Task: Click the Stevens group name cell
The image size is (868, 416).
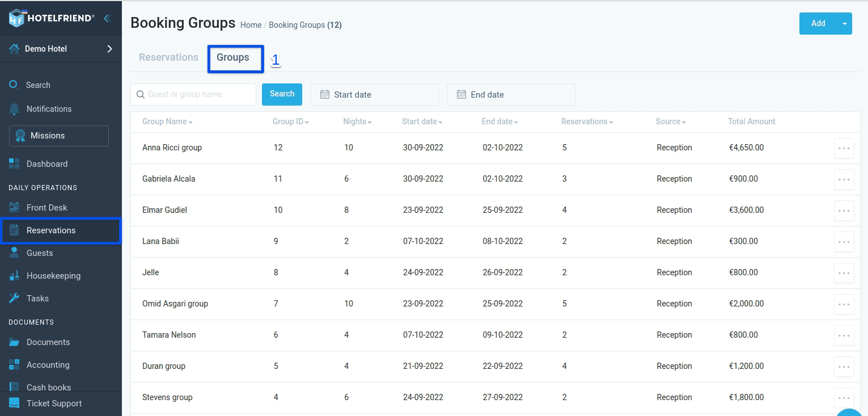Action: (x=167, y=397)
